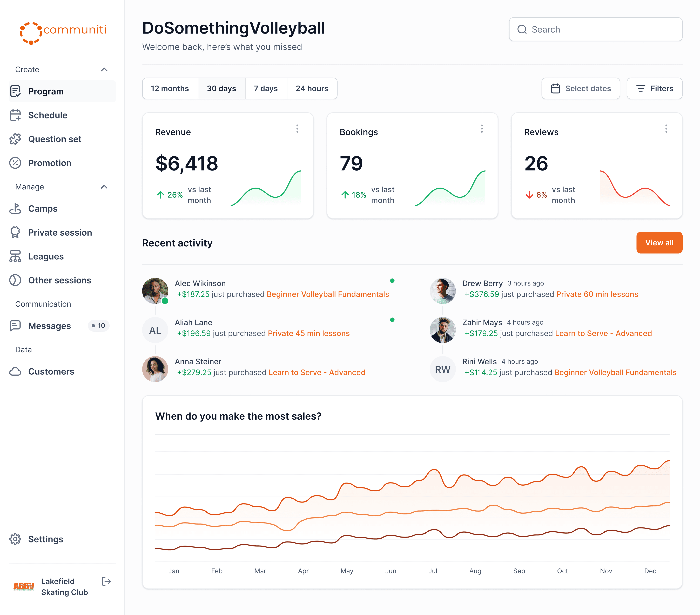700x615 pixels.
Task: Select the 30 days range
Action: tap(222, 89)
